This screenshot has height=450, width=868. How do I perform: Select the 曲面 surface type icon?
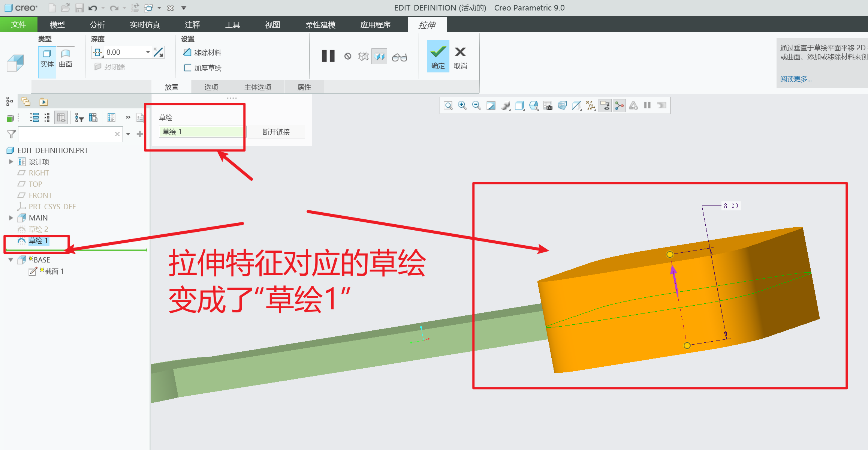66,58
